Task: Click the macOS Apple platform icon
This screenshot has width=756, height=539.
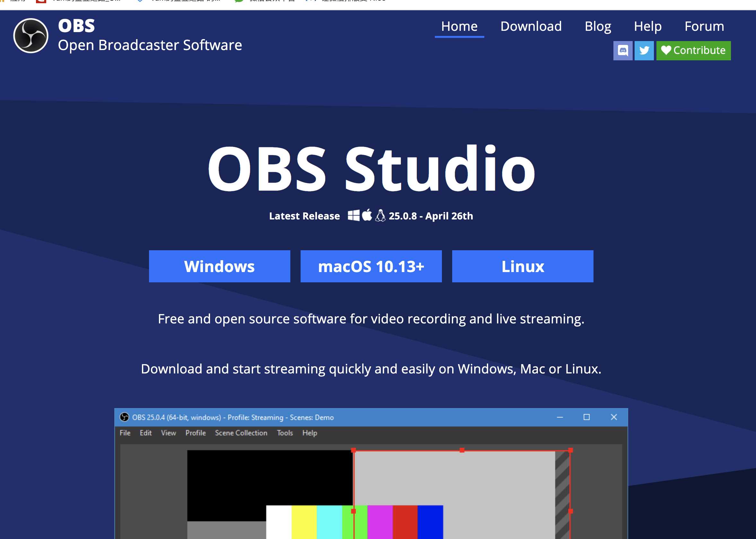Action: click(365, 216)
